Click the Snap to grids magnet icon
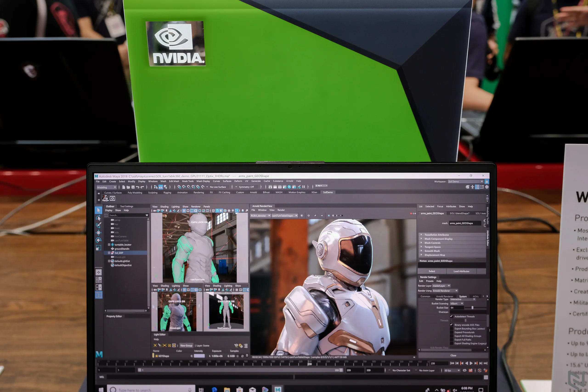Viewport: 588px width, 392px height. pyautogui.click(x=179, y=187)
